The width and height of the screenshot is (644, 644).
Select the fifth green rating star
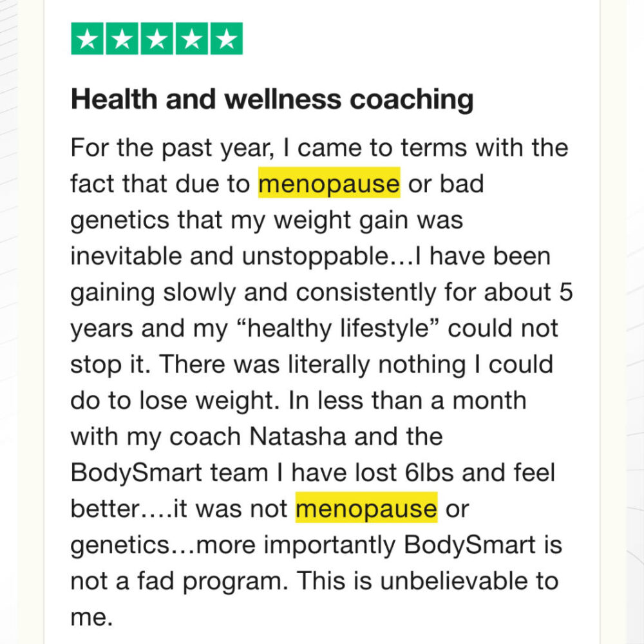point(227,39)
